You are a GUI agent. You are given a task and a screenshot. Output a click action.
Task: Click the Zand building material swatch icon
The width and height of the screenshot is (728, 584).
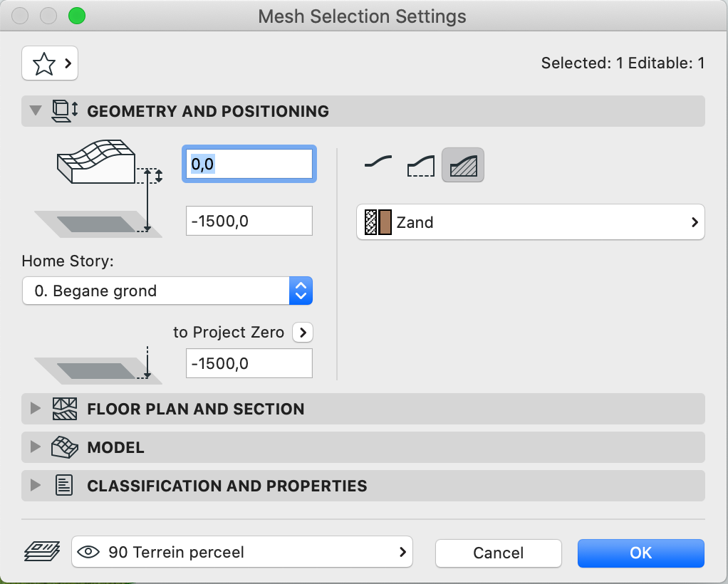coord(378,222)
